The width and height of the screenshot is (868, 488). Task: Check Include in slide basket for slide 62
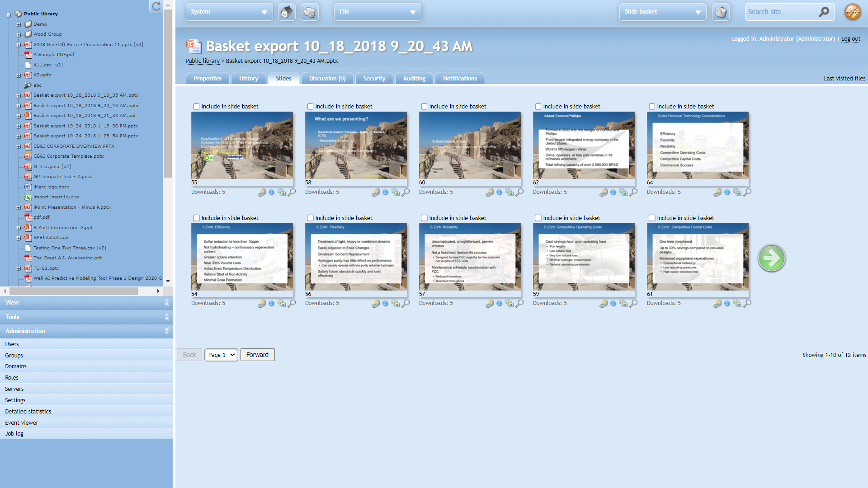point(538,107)
